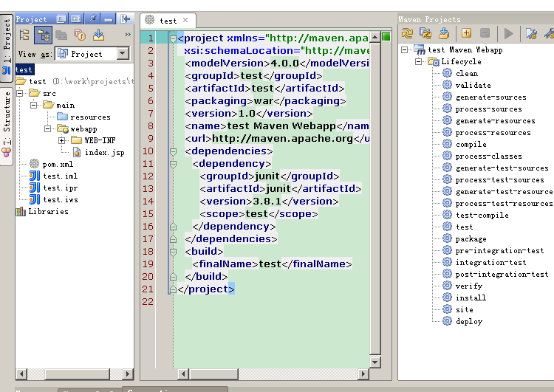Image resolution: width=554 pixels, height=392 pixels.
Task: Fold the build block at line 18
Action: 173,252
